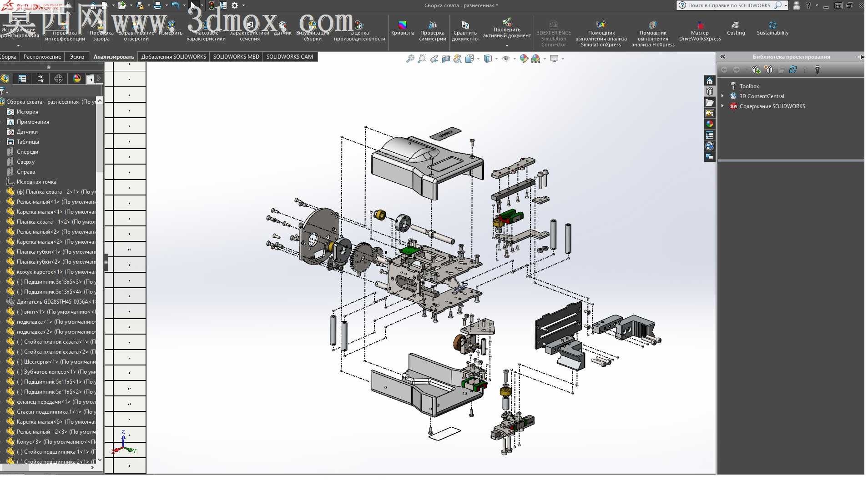Click Add to Library icon
868x480 pixels.
[756, 70]
